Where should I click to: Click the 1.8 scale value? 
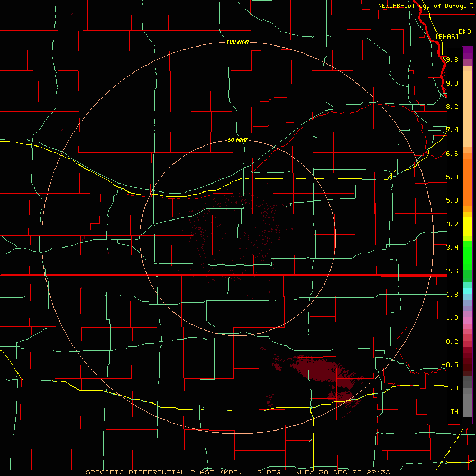pyautogui.click(x=452, y=294)
